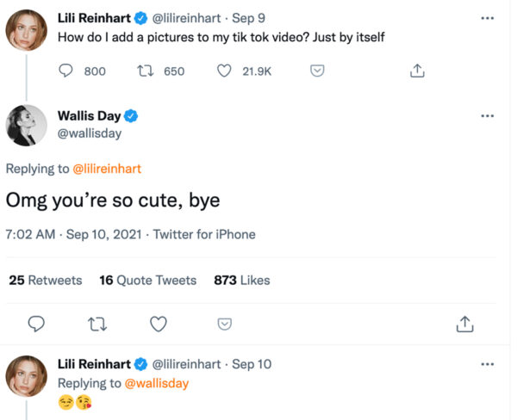Show the 873 Likes list
Image resolution: width=517 pixels, height=420 pixels.
(x=242, y=280)
